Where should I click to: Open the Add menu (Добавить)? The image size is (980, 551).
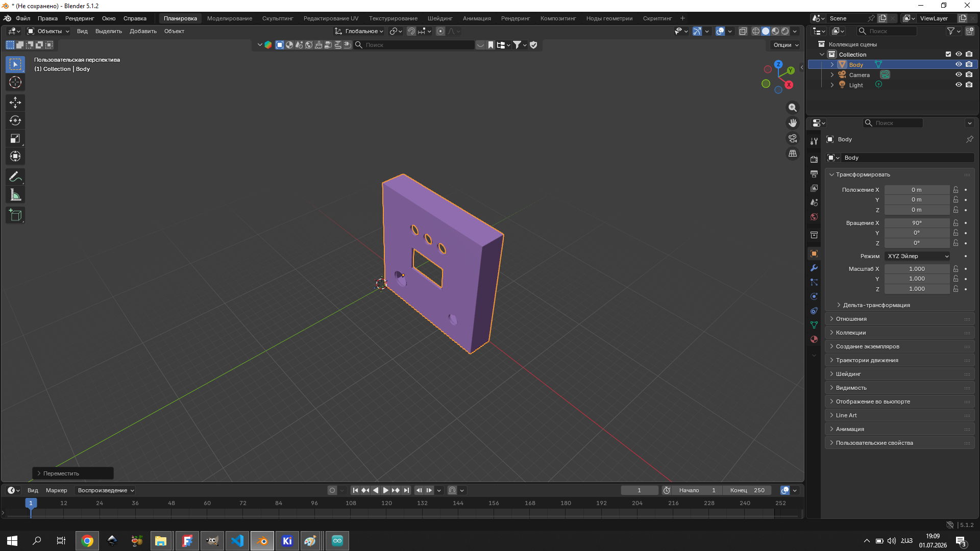pos(143,31)
